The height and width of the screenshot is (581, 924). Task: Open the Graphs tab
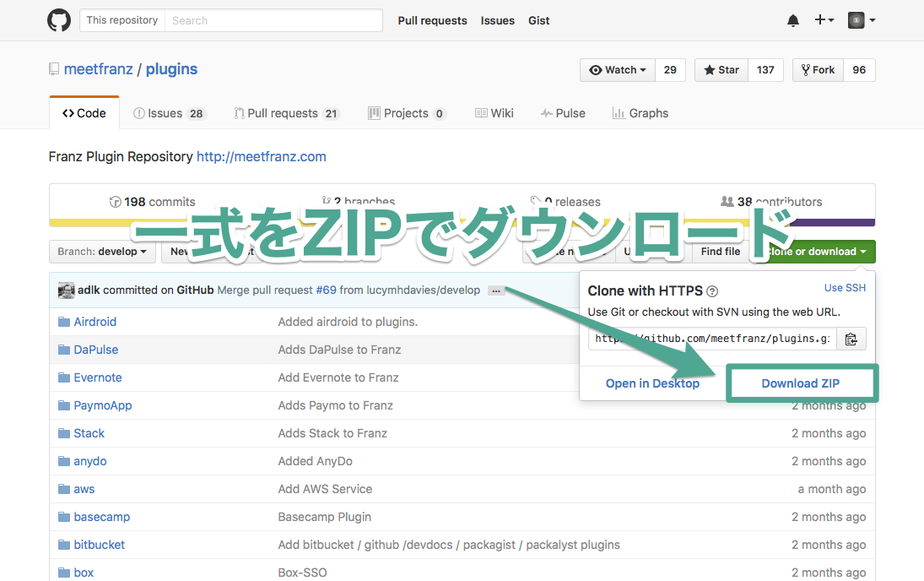[x=640, y=113]
